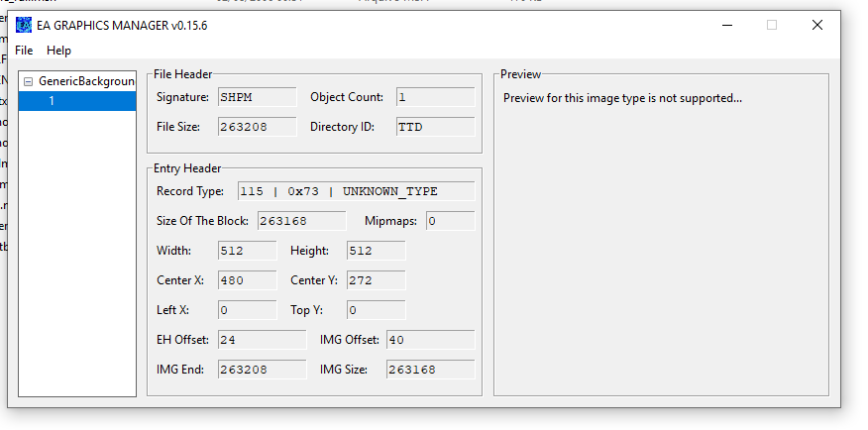Click the 'Mipmaps:' label

coord(390,221)
